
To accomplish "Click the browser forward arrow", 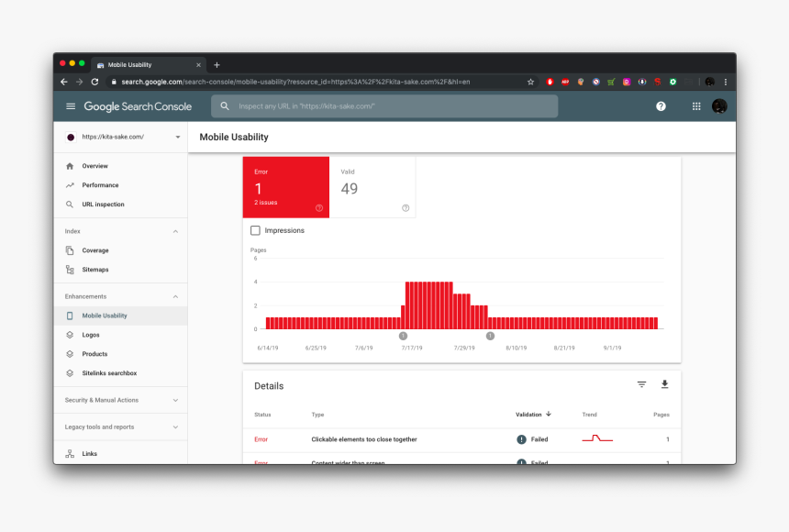I will pos(80,82).
